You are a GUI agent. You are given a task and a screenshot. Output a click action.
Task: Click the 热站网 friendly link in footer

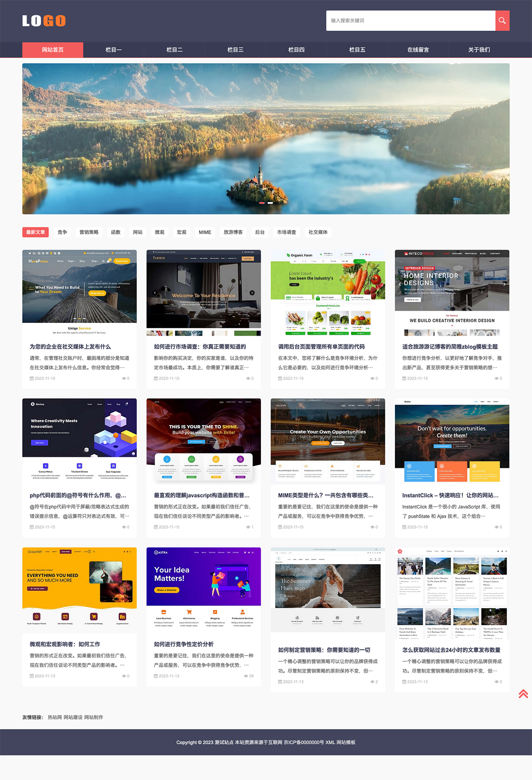click(55, 717)
